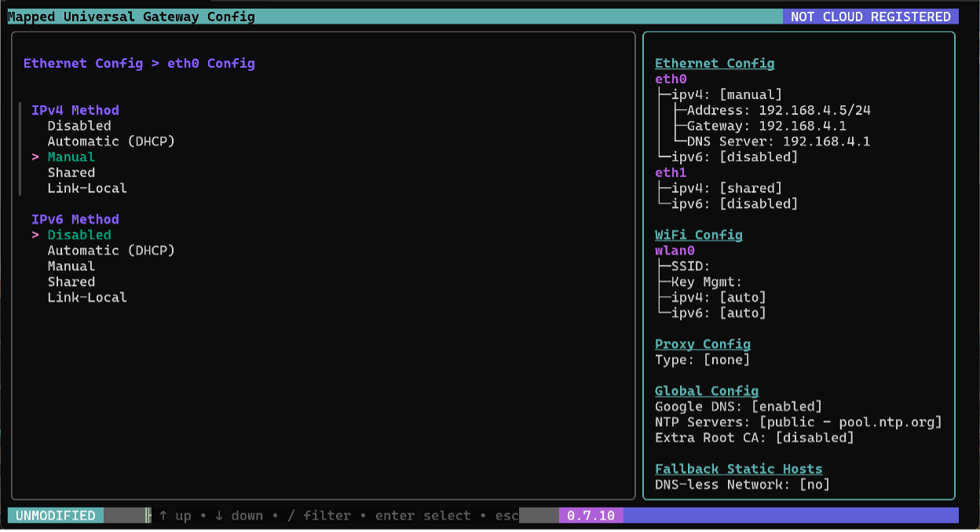980x532 pixels.
Task: Click the UNMODIFIED status indicator
Action: pyautogui.click(x=56, y=515)
